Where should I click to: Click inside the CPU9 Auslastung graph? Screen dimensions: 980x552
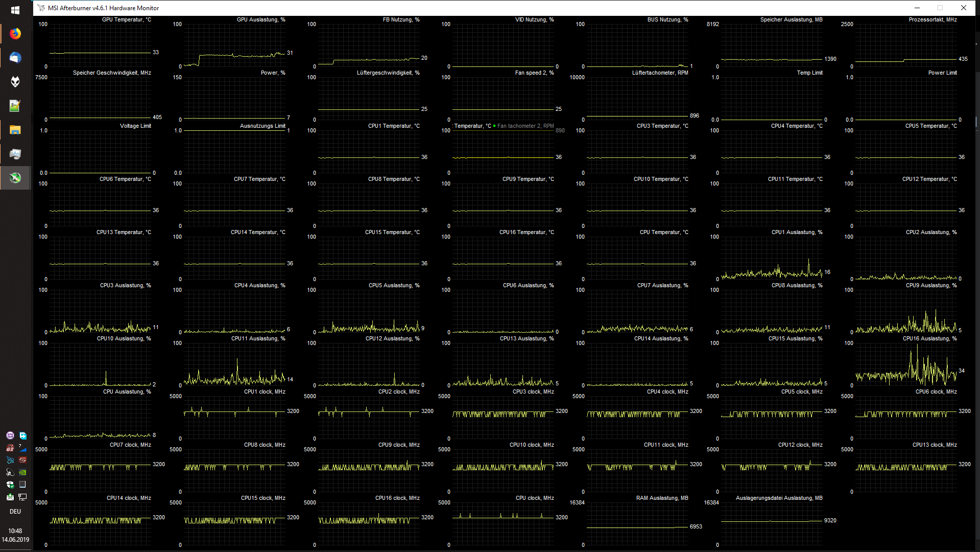906,311
